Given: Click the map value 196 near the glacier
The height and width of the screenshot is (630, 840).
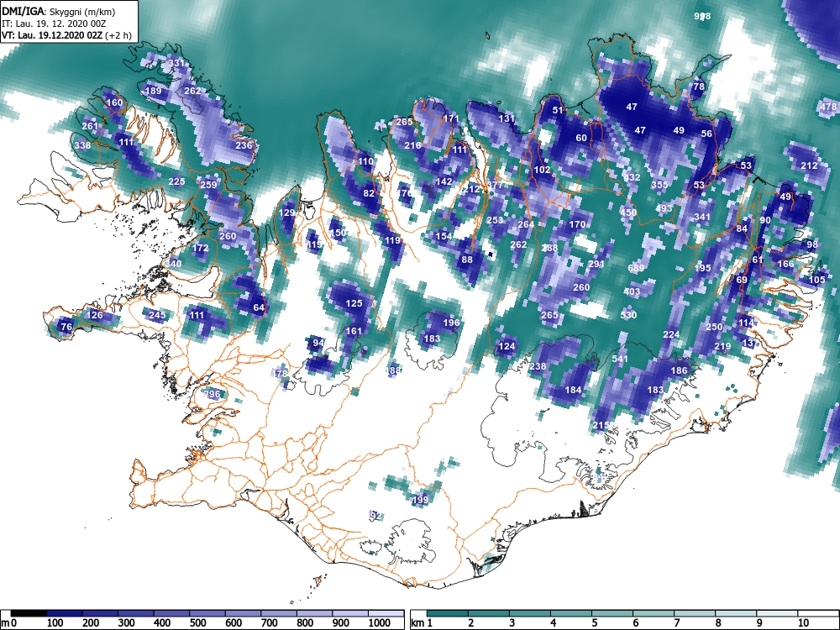Looking at the screenshot, I should coord(452,323).
